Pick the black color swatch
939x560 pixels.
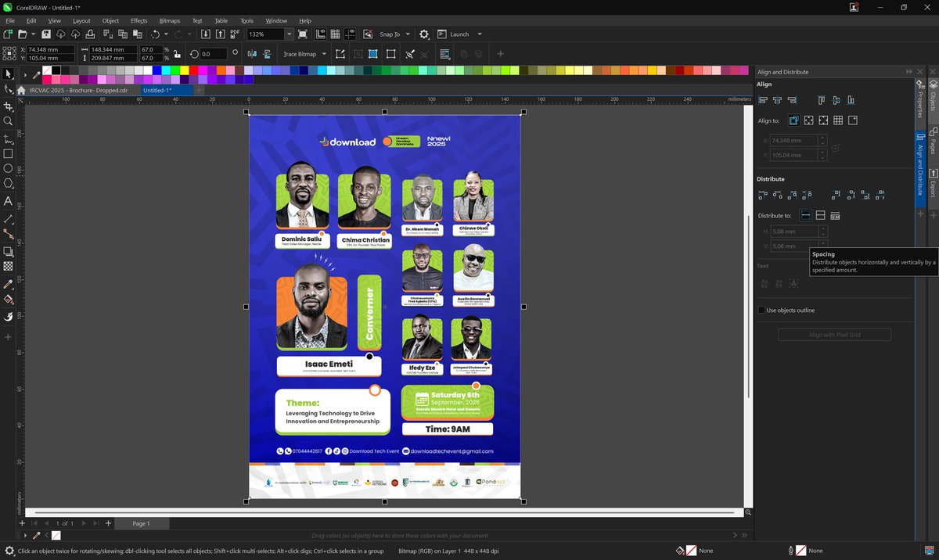coord(56,70)
